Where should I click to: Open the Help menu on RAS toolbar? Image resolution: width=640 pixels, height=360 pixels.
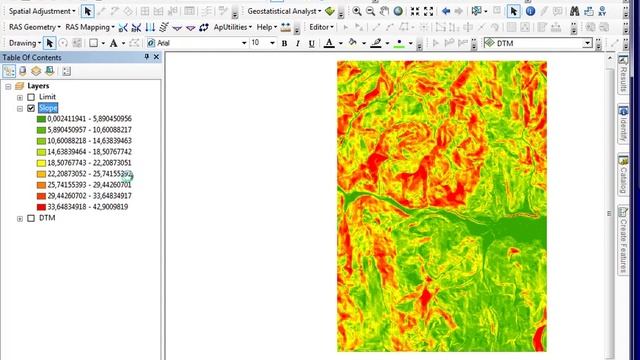(267, 27)
